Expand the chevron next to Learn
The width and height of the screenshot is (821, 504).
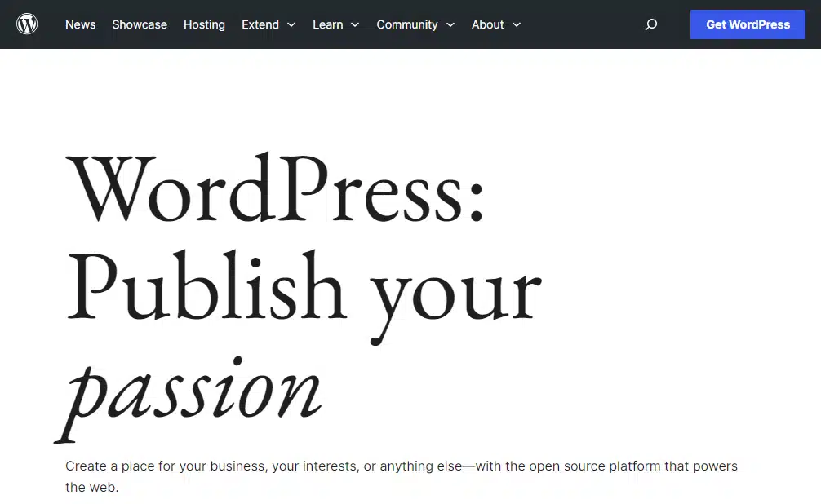[x=355, y=24]
